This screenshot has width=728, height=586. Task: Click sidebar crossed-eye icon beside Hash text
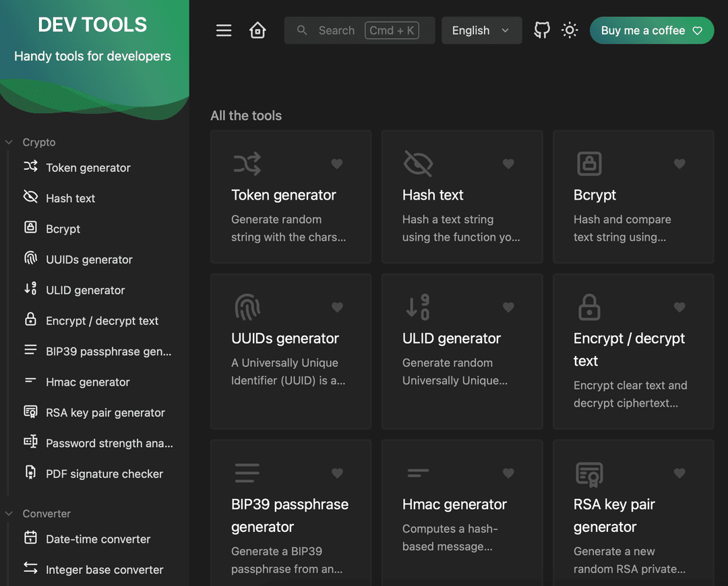30,197
